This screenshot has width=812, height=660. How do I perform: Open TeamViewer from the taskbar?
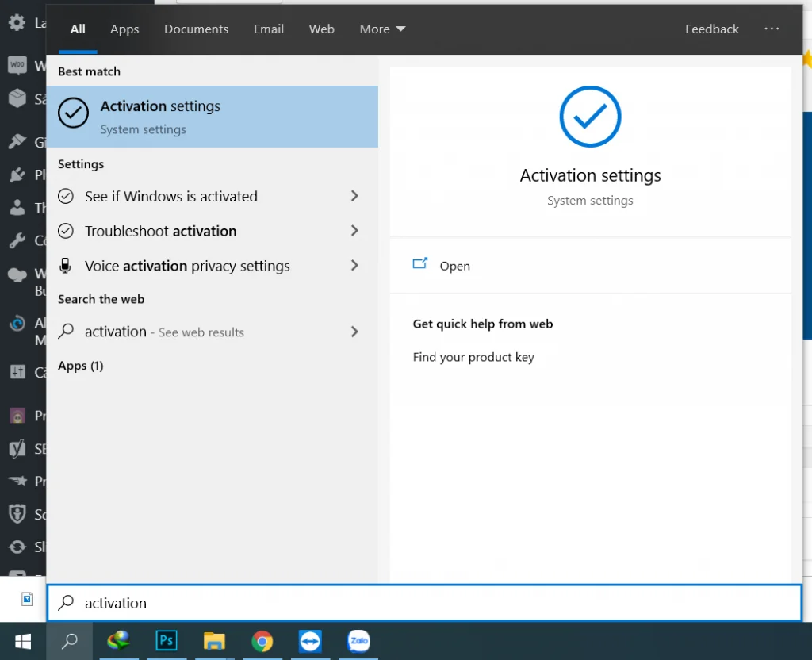[310, 641]
